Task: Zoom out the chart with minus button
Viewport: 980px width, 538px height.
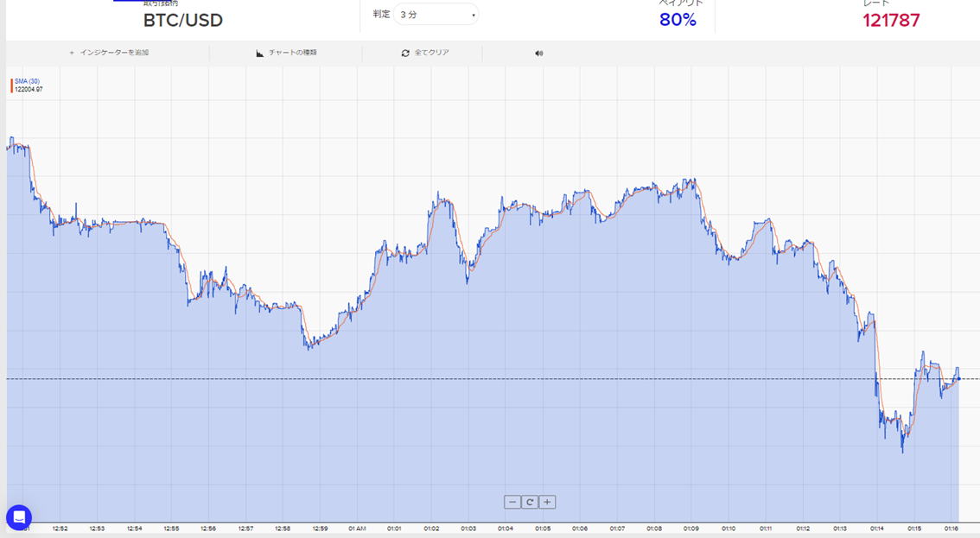Action: 512,502
